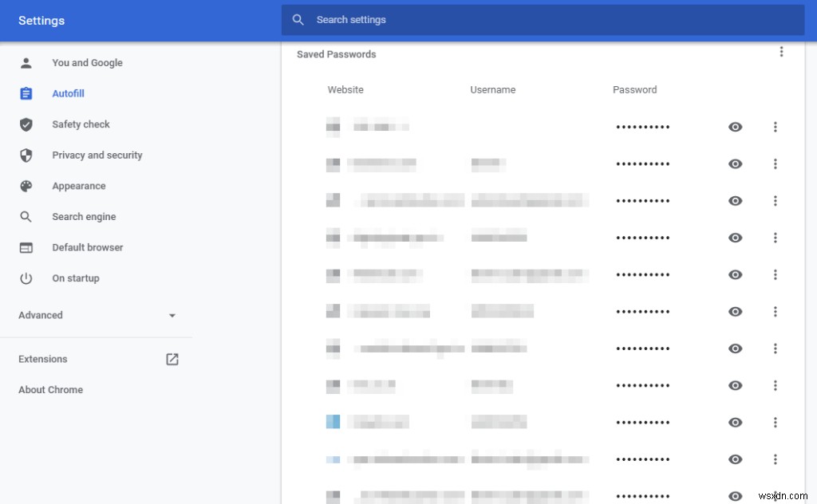Reveal the third row's password with eye icon
817x504 pixels.
[735, 201]
